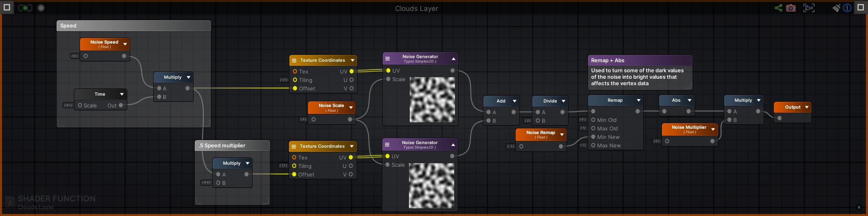Click the Noise Remap value field (-1)
This screenshot has width=868, height=216.
click(x=511, y=147)
